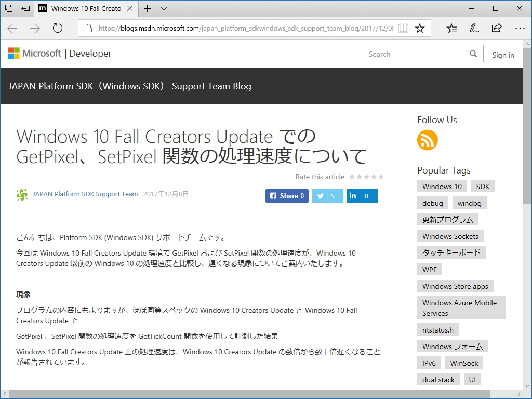Sign in to Microsoft Developer
The width and height of the screenshot is (532, 399).
tap(503, 55)
